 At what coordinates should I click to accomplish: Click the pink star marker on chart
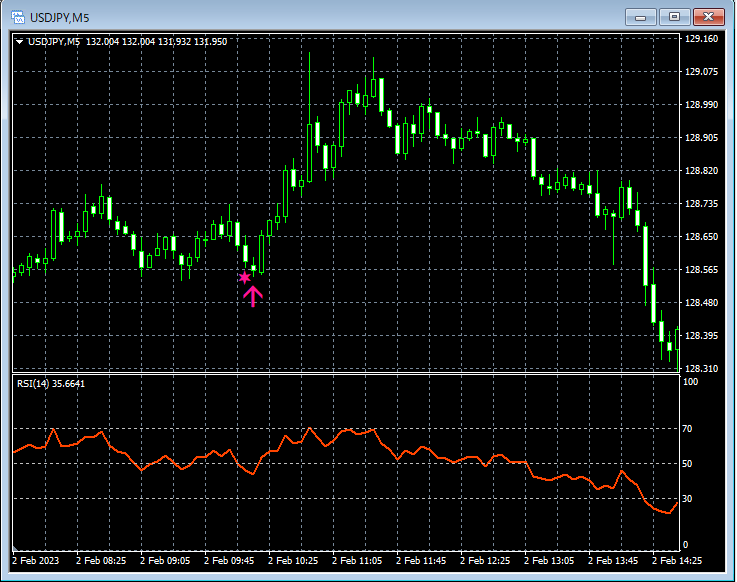[x=244, y=277]
